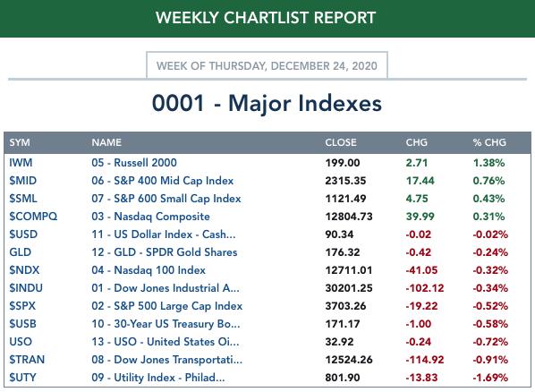Sort by the NAME column header
535x392 pixels.
tap(106, 142)
